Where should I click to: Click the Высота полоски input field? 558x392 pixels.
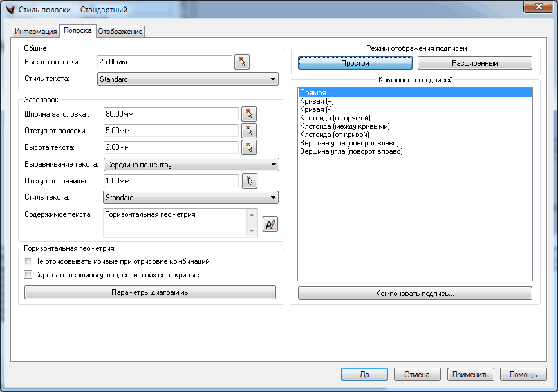pyautogui.click(x=164, y=62)
